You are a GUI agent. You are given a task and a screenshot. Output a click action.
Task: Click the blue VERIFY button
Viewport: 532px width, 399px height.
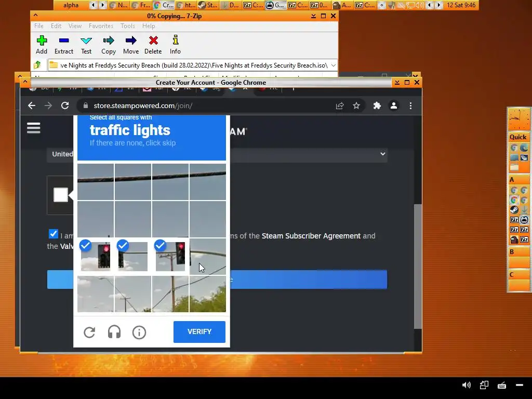pyautogui.click(x=199, y=332)
